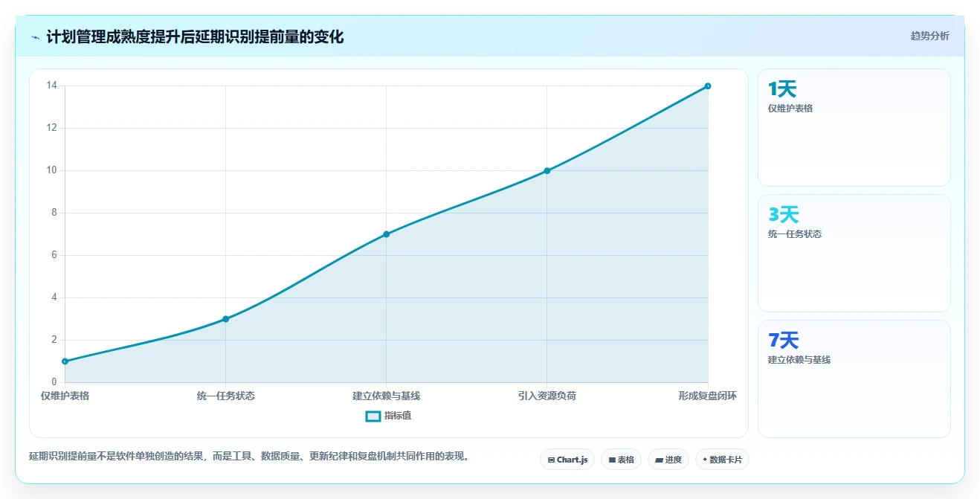The width and height of the screenshot is (980, 499).
Task: Click the sparkle icon in 数据卡片 tag
Action: click(x=705, y=460)
